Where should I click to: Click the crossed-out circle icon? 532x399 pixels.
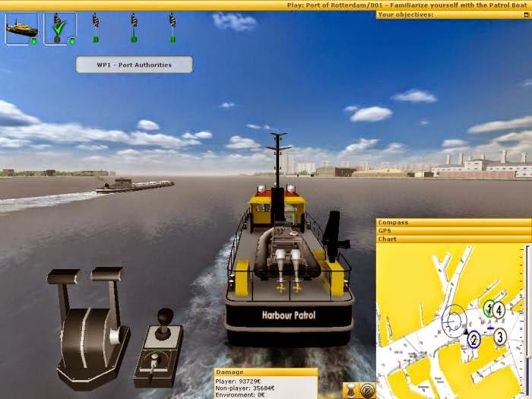coord(367,390)
